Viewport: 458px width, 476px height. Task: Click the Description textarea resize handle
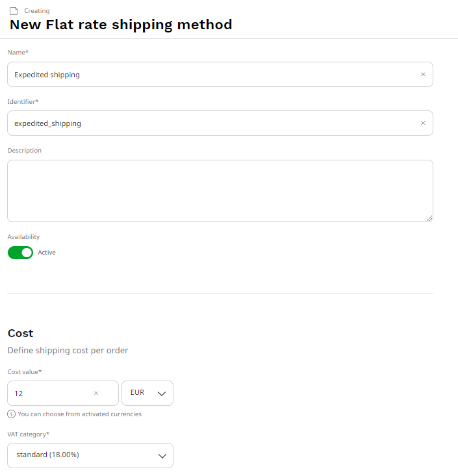[429, 218]
